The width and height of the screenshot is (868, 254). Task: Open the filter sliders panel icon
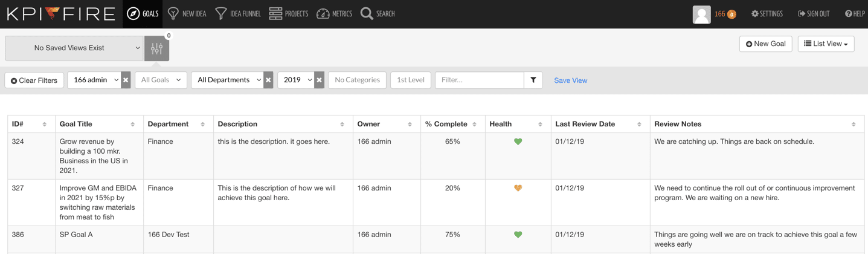click(156, 48)
